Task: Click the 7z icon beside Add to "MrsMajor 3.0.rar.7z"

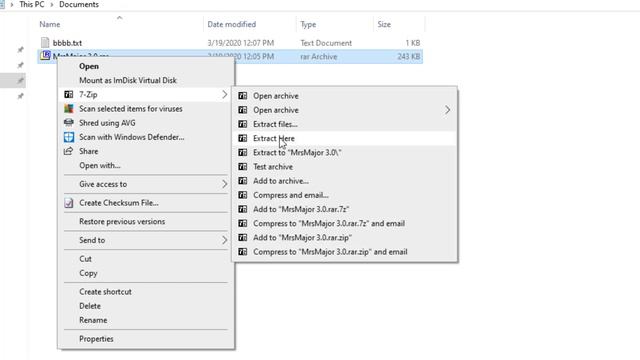Action: 242,209
